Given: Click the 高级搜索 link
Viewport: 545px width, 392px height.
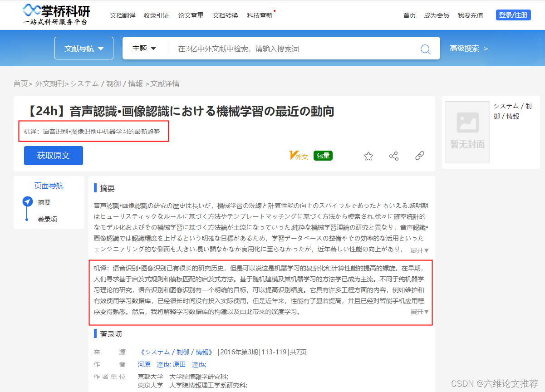Looking at the screenshot, I should pos(469,48).
